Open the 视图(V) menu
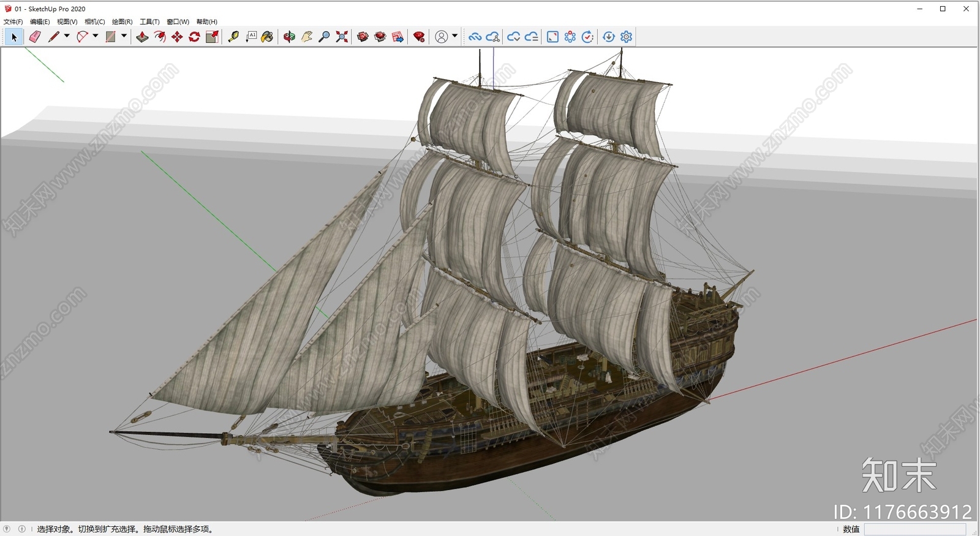 tap(67, 22)
